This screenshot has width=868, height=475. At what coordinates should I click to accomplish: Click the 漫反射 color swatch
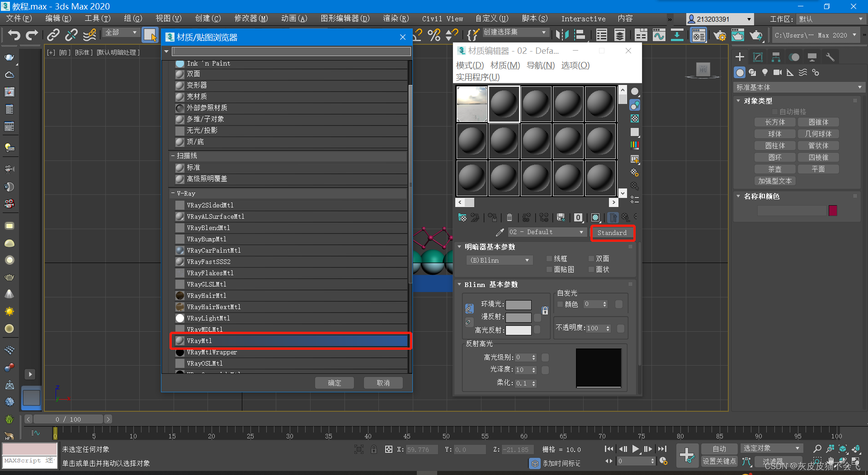point(519,317)
